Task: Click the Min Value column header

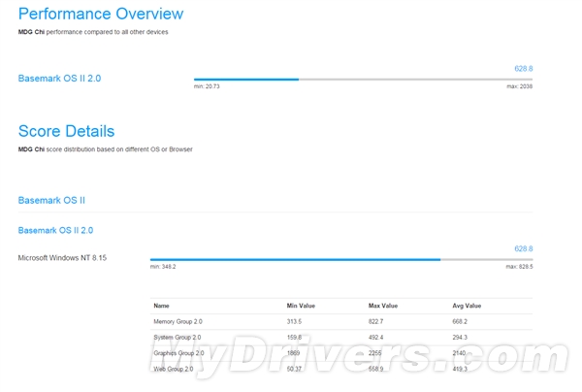Action: click(x=301, y=306)
